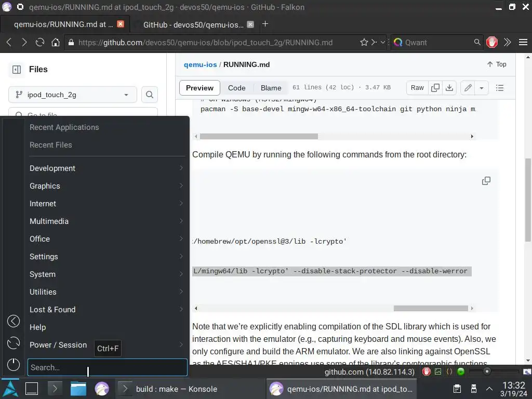This screenshot has height=399, width=532.
Task: Jump to Top of the file
Action: pyautogui.click(x=496, y=64)
